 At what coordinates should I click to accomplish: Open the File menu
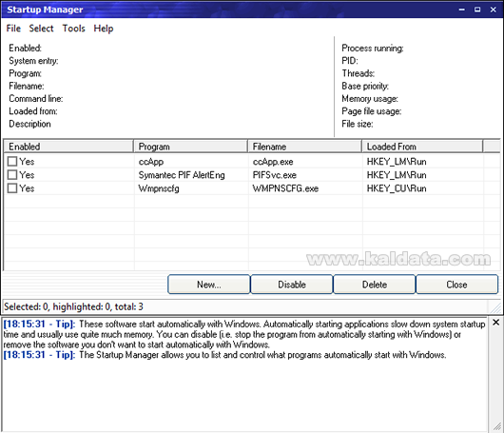(x=13, y=29)
